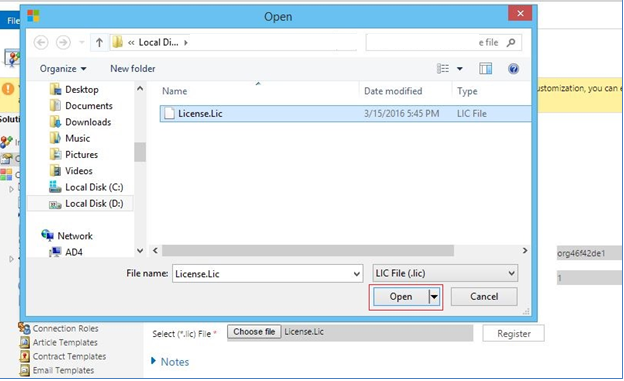Open Email Templates in background sidebar
The height and width of the screenshot is (381, 624).
(63, 370)
